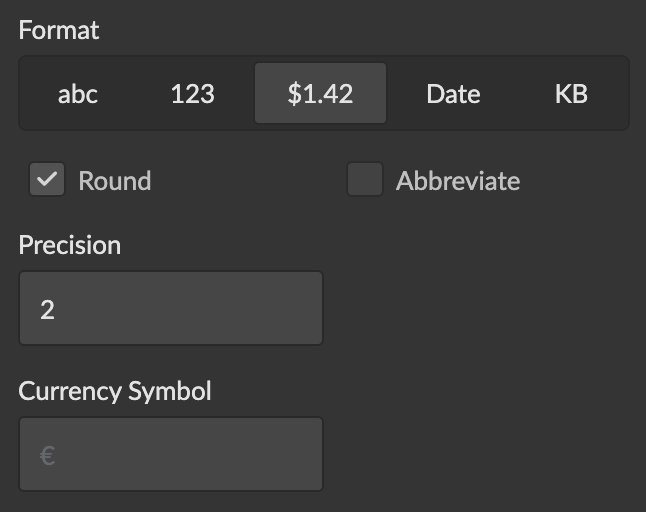Select the Date format option

tap(453, 94)
